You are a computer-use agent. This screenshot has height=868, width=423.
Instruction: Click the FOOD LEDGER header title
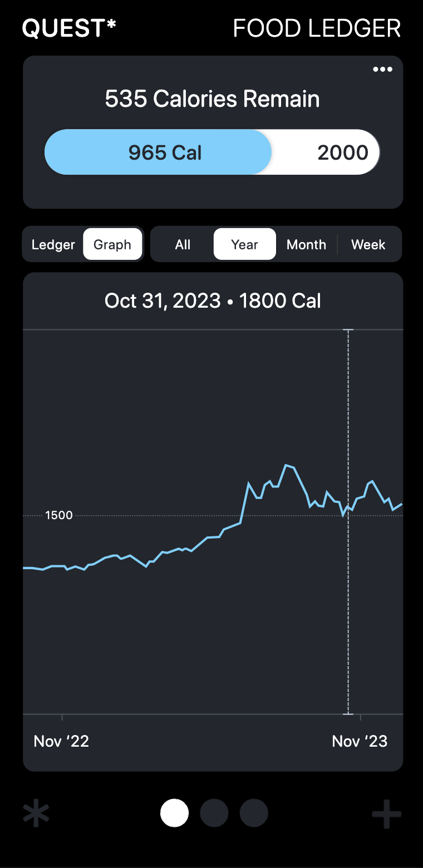coord(317,28)
